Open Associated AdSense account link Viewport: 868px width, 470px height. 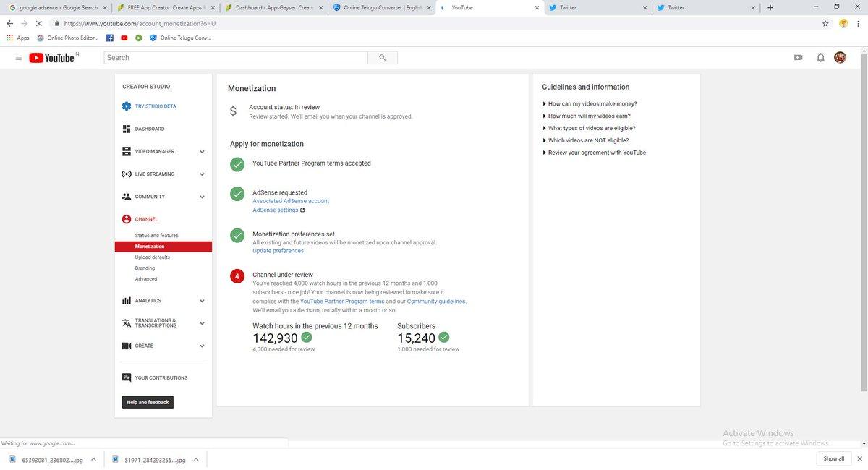(291, 201)
